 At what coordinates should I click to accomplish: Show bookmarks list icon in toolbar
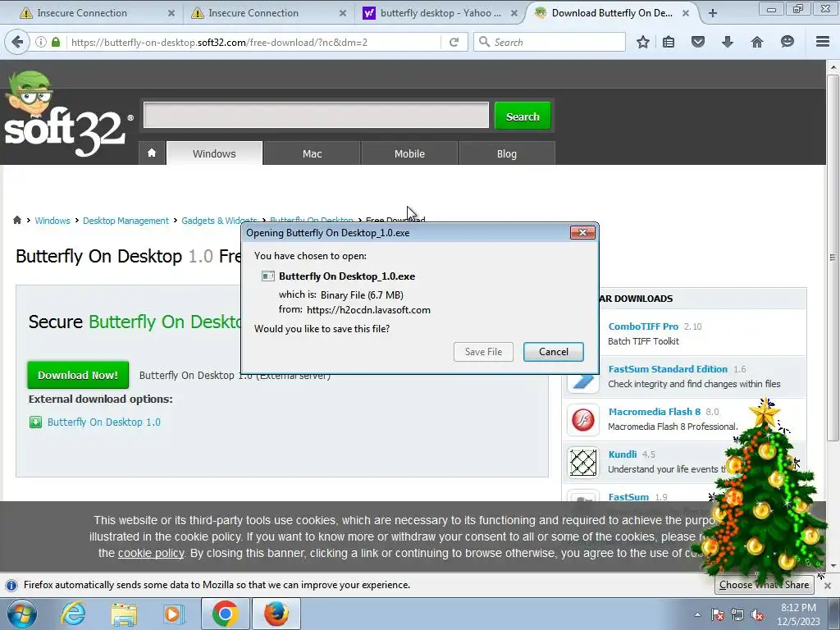coord(669,42)
